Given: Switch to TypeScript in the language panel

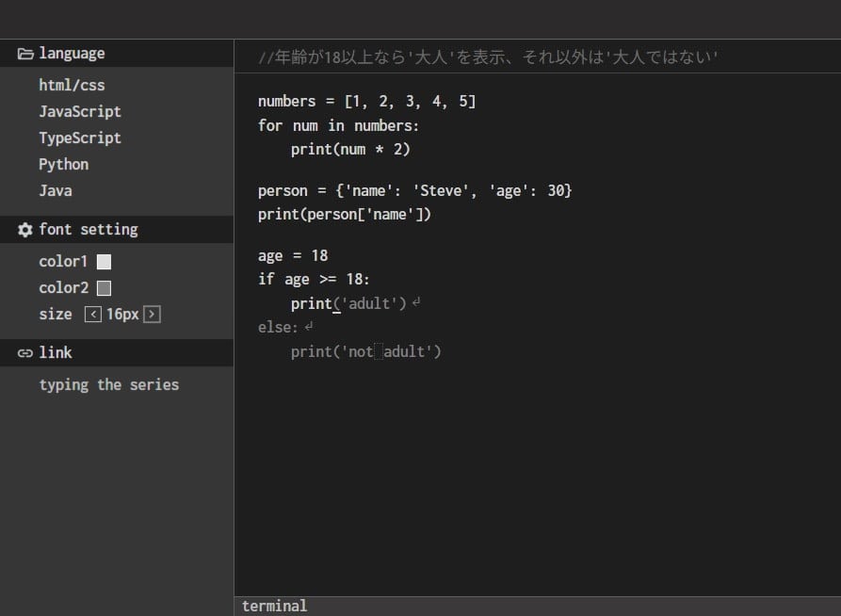Looking at the screenshot, I should click(x=79, y=138).
